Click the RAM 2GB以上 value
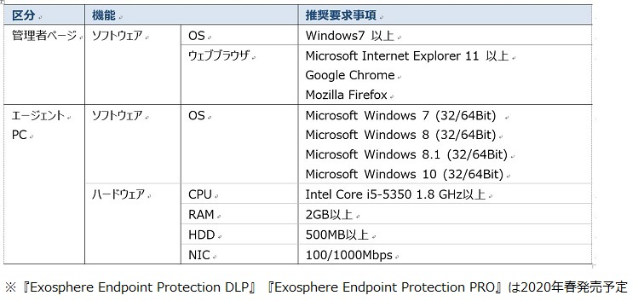Image resolution: width=644 pixels, height=307 pixels. click(329, 215)
